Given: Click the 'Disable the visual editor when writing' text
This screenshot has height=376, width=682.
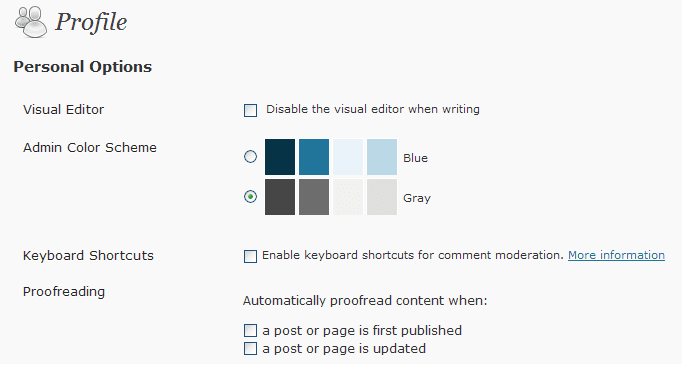Looking at the screenshot, I should [373, 109].
